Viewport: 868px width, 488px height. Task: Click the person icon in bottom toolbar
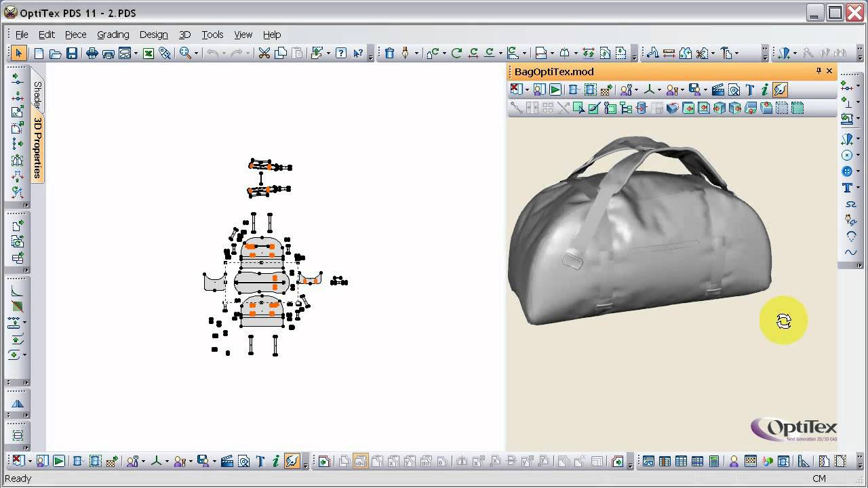(x=734, y=462)
